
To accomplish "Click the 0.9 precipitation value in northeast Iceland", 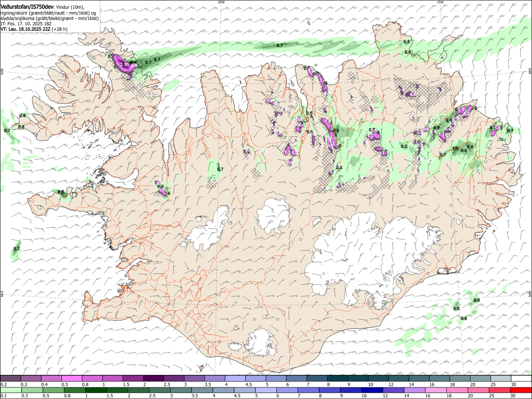I will 436,128.
